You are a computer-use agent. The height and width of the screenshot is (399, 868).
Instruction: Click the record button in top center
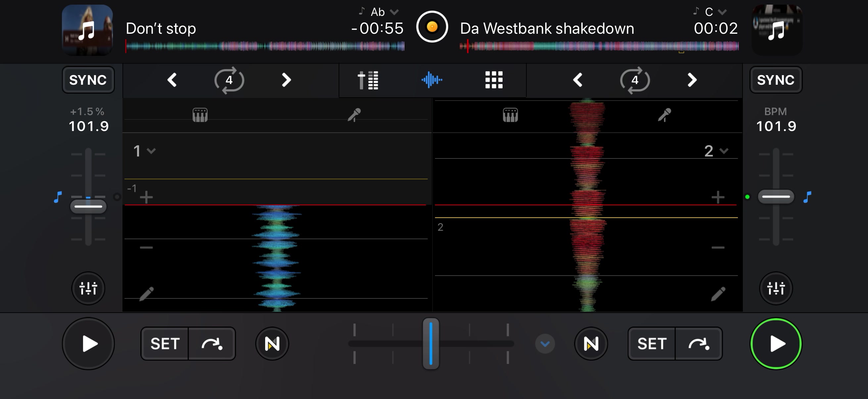432,27
